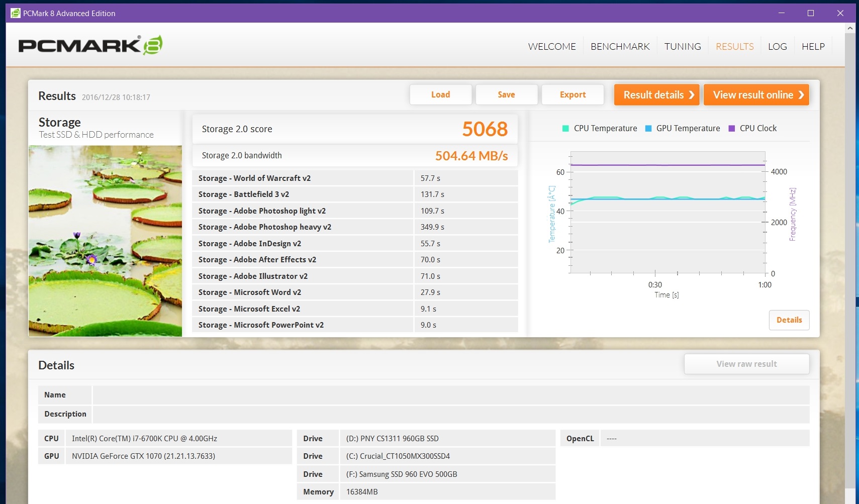Select the Adobe Photoshop heavy v2 row

pos(355,227)
